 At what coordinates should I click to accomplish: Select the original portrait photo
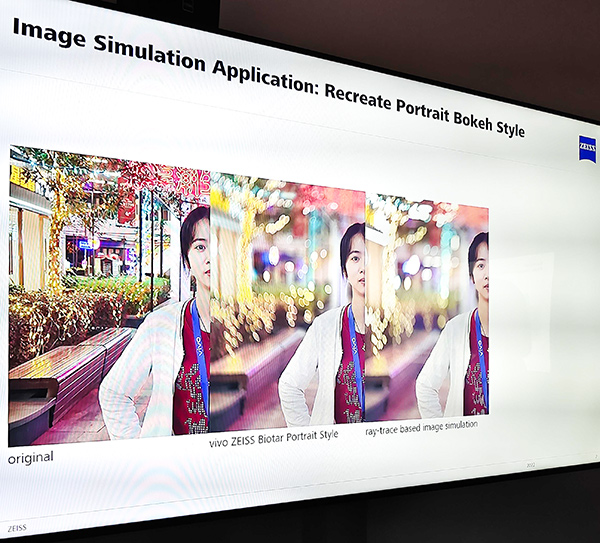tap(109, 296)
